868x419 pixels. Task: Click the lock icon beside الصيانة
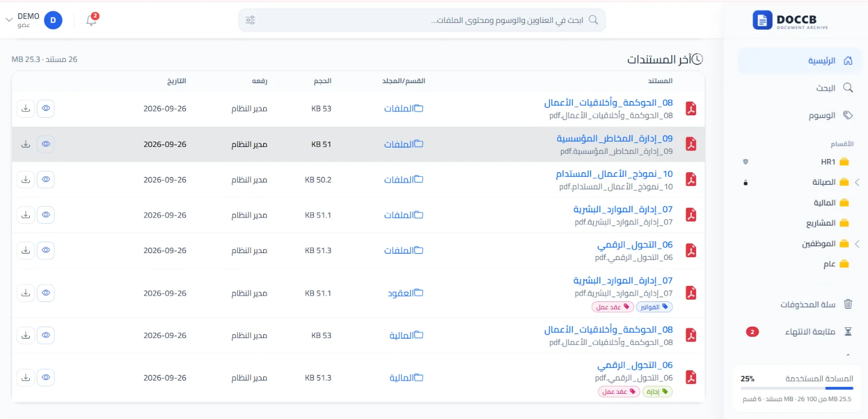(745, 183)
